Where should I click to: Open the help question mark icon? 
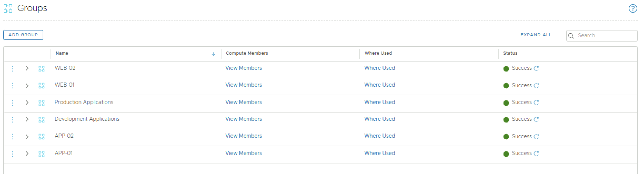click(633, 9)
